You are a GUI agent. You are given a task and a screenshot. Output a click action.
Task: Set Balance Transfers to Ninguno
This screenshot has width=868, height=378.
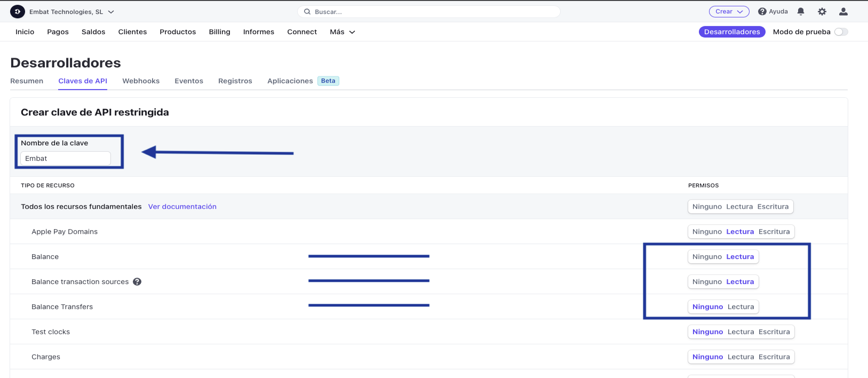pyautogui.click(x=708, y=307)
